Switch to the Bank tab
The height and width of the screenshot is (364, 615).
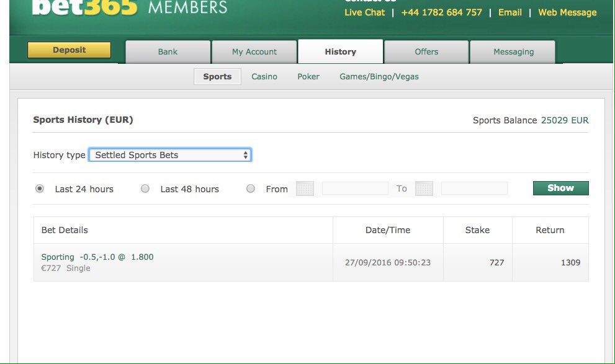tap(168, 51)
